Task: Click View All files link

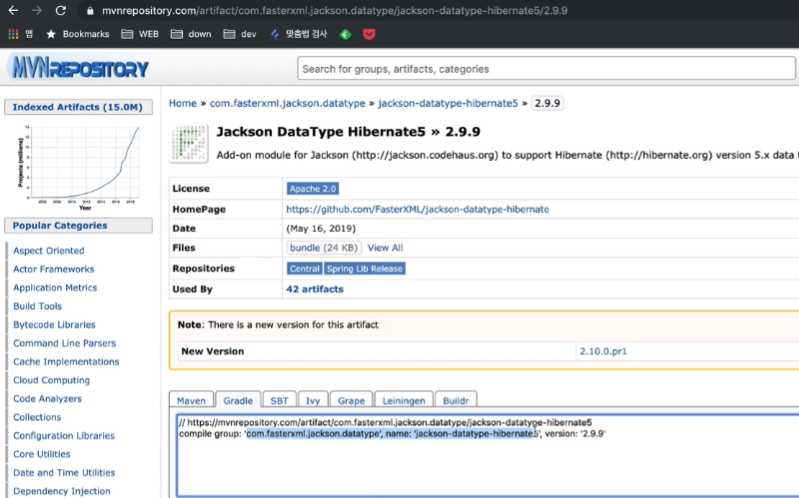Action: click(x=385, y=248)
